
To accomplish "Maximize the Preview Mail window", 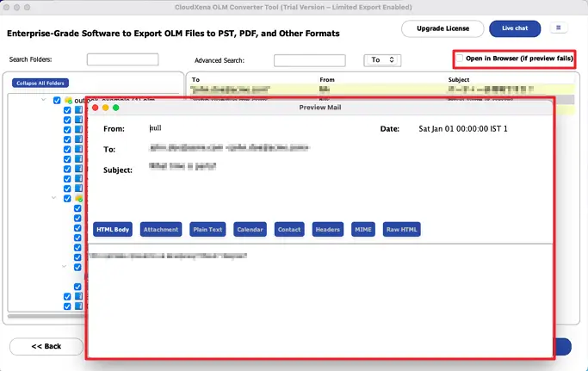I will [116, 108].
